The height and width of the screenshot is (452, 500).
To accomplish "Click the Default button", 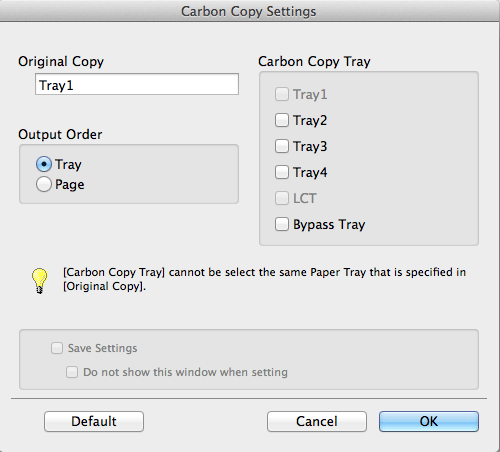I will 94,421.
